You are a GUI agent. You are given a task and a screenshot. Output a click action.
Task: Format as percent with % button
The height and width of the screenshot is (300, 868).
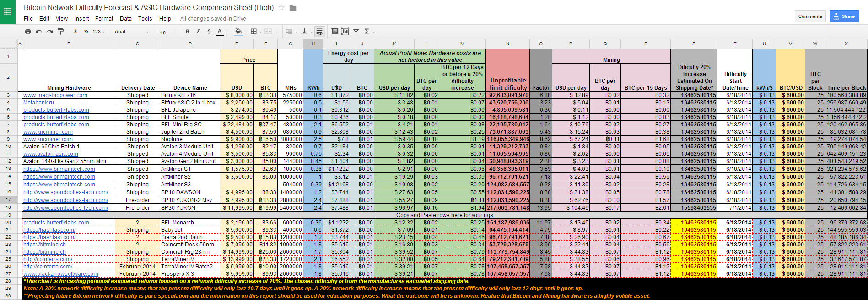86,32
